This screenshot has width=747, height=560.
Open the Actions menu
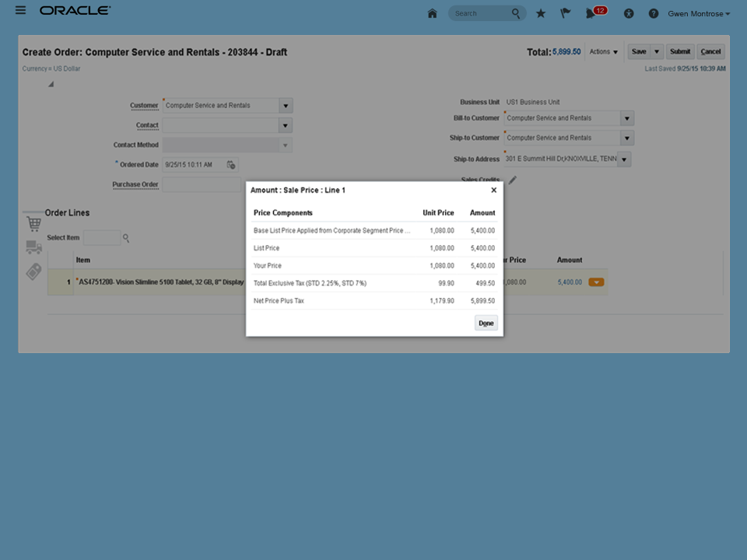point(603,51)
